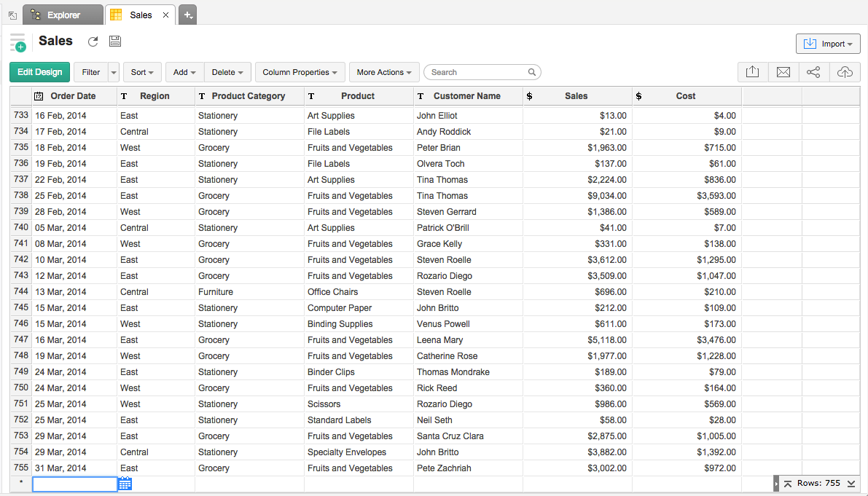
Task: Open the calendar date picker in new row
Action: (125, 484)
